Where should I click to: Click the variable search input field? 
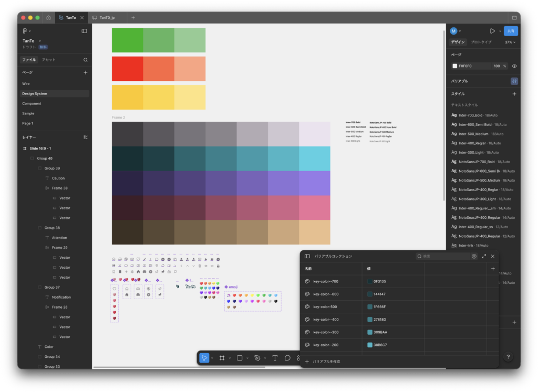point(444,256)
